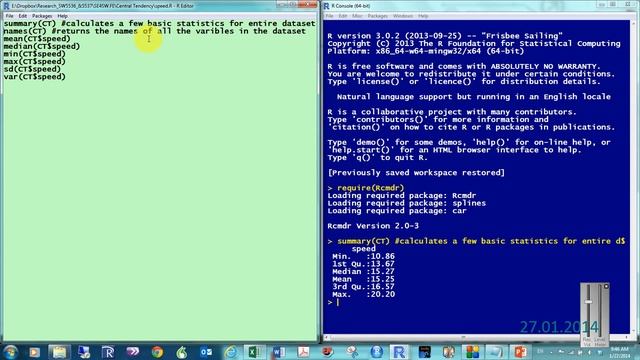
Task: Place cursor on summary(CT) line in editor
Action: 160,23
